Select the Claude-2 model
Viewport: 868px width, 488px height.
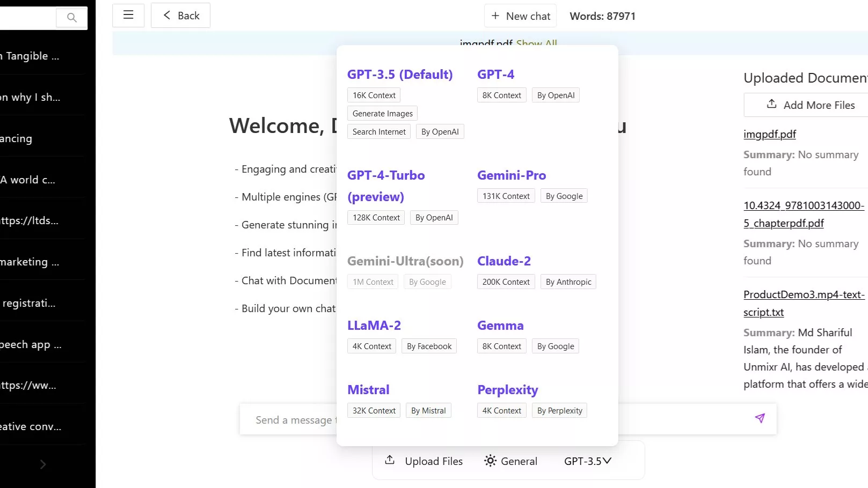[x=504, y=261]
